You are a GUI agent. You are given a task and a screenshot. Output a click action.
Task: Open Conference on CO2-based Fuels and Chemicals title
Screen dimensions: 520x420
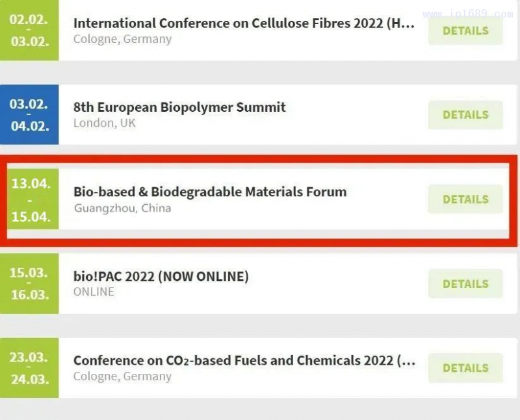tap(243, 360)
